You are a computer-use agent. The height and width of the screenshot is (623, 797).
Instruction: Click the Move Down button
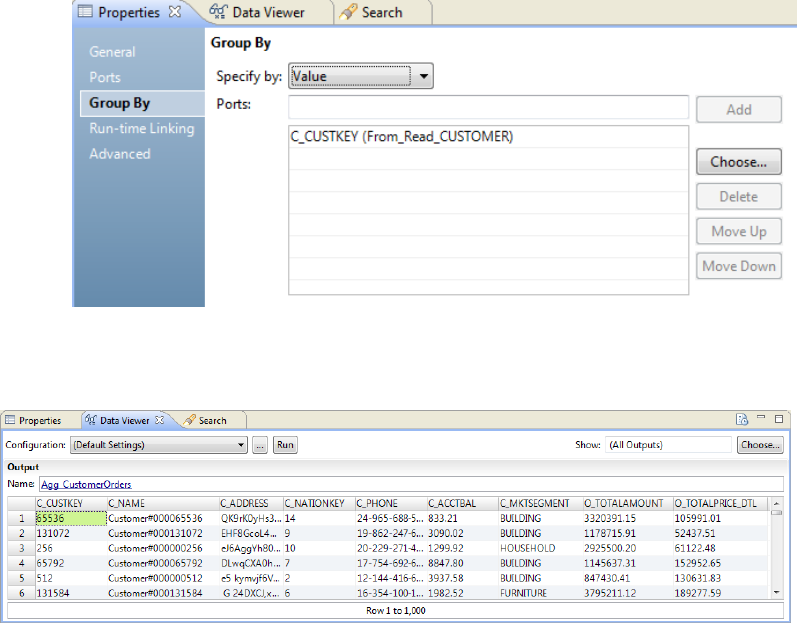point(739,266)
